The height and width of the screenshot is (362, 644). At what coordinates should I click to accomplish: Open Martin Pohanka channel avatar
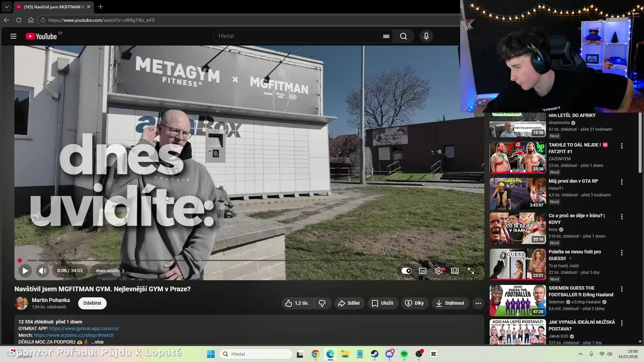point(21,303)
